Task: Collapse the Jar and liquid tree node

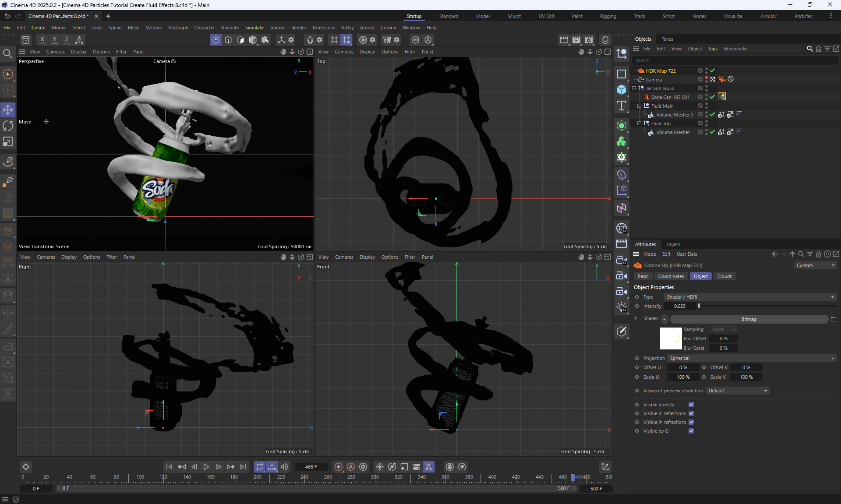Action: pos(634,88)
